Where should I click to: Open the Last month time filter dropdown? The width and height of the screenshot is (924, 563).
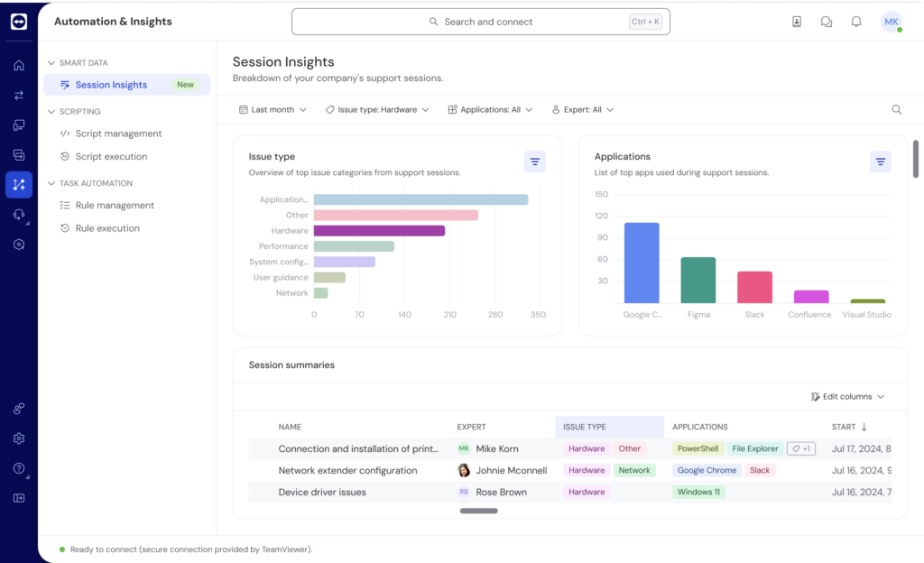coord(273,108)
